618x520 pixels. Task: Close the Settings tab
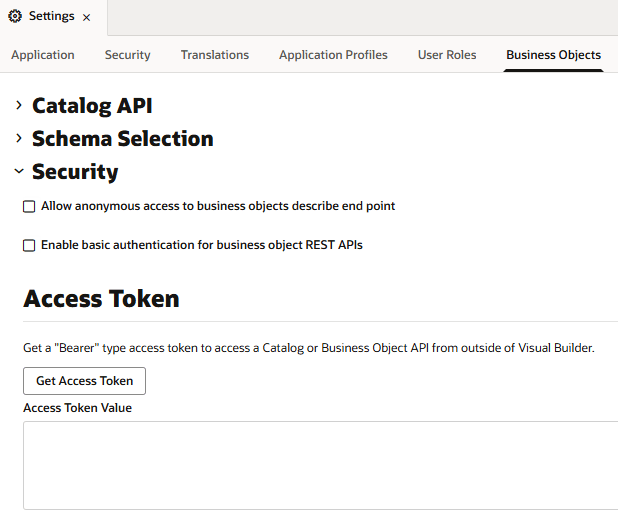tap(87, 18)
